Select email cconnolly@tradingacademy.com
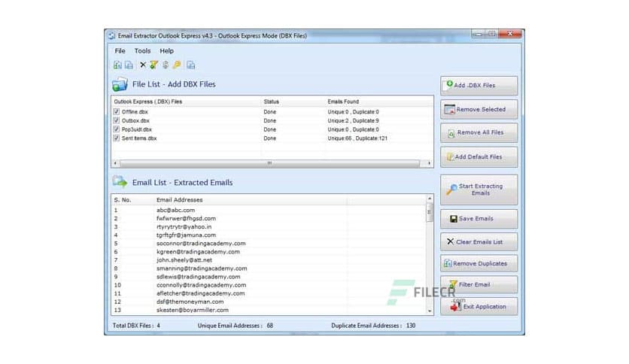The height and width of the screenshot is (364, 629). 202,285
